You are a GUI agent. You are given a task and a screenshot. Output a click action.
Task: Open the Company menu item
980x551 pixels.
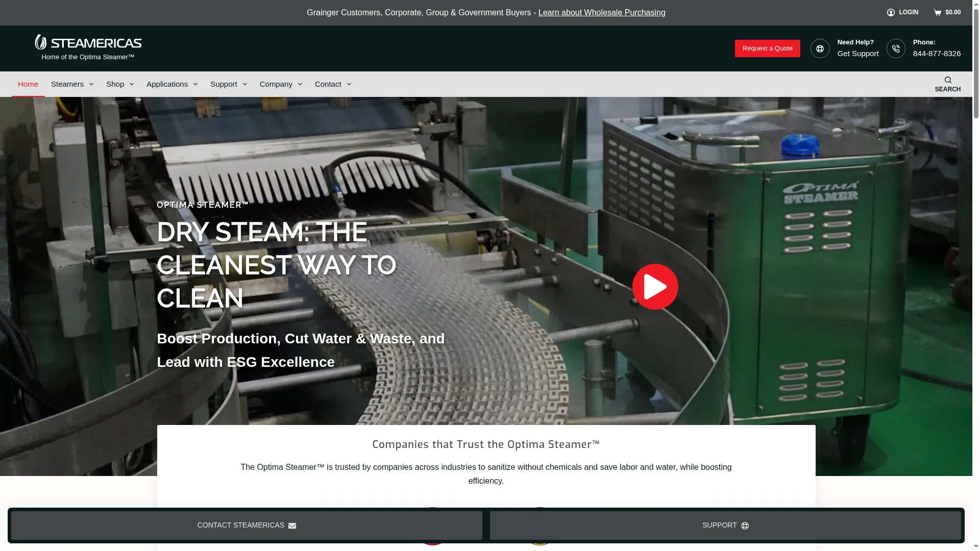(276, 84)
